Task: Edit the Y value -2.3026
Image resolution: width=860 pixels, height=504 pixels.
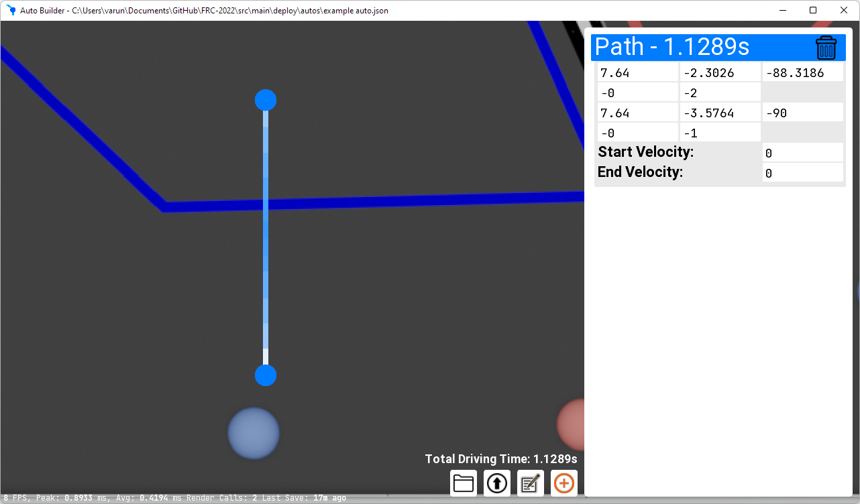Action: (720, 72)
